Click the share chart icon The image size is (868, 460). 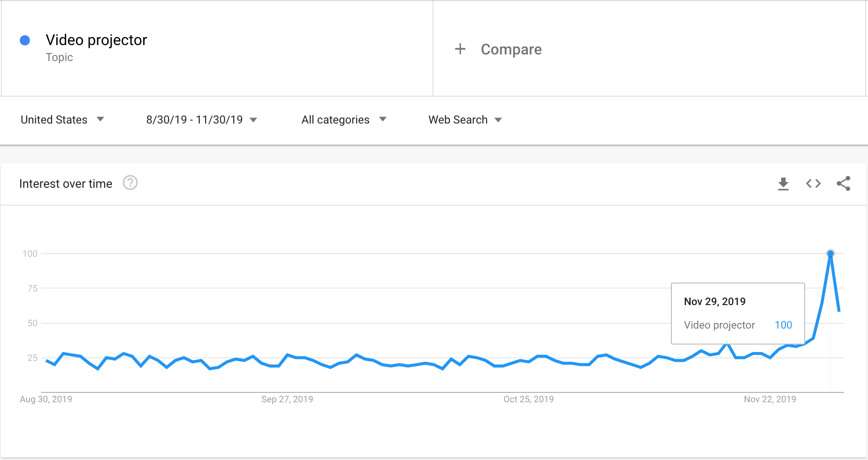(843, 184)
